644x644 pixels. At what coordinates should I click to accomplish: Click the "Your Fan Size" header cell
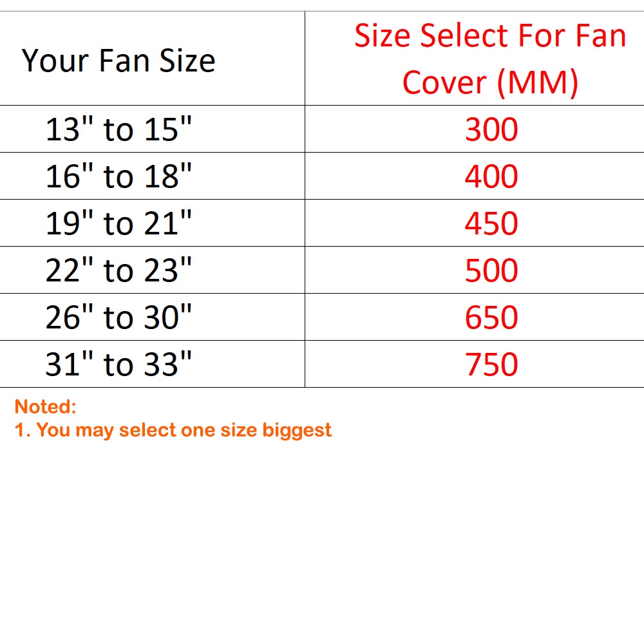(118, 61)
